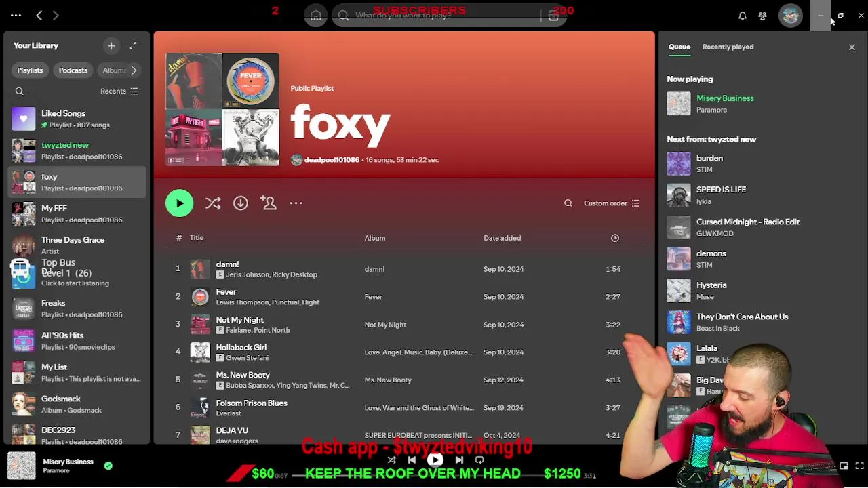The image size is (868, 488).
Task: Go forward with the right arrow
Action: pyautogui.click(x=56, y=15)
